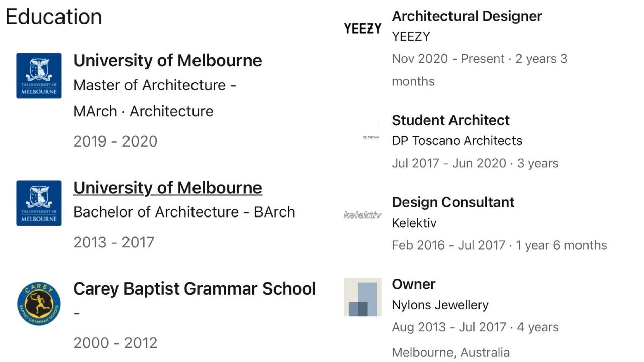Click the Owner position title
The image size is (644, 362).
pos(414,284)
